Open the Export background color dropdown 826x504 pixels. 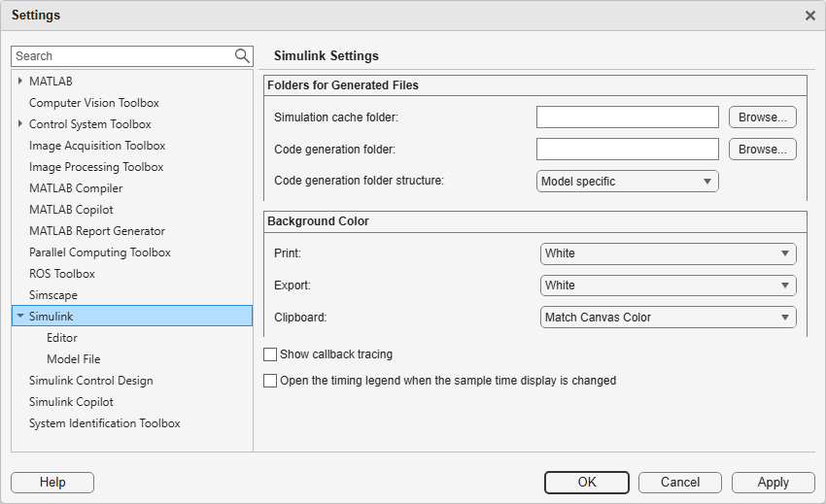click(x=668, y=286)
